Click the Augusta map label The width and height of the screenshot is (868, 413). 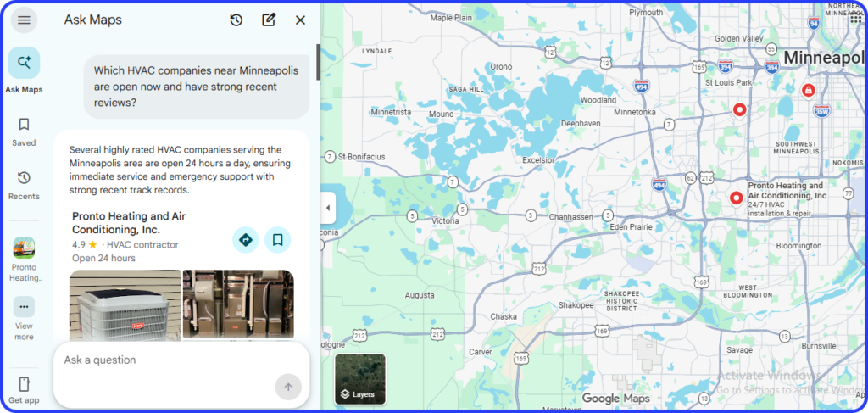419,295
